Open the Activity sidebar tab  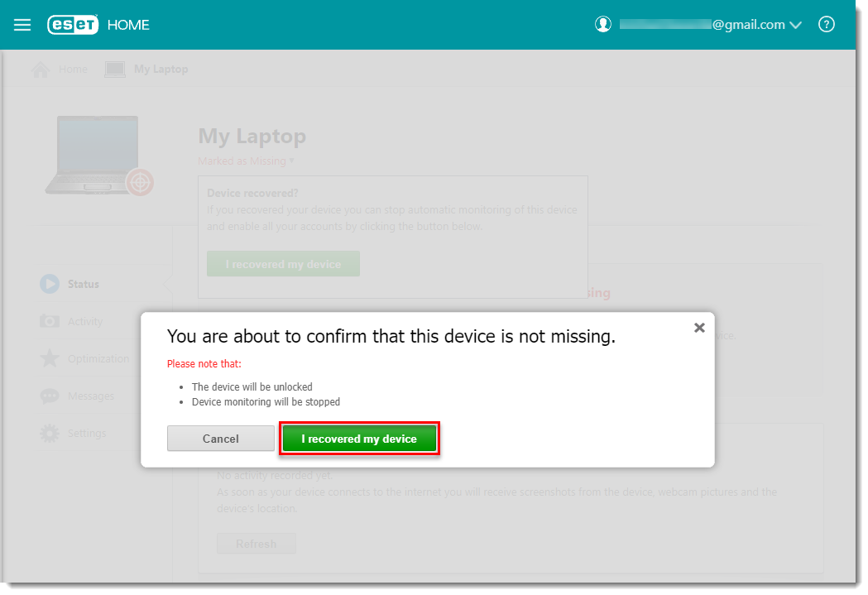pos(85,321)
